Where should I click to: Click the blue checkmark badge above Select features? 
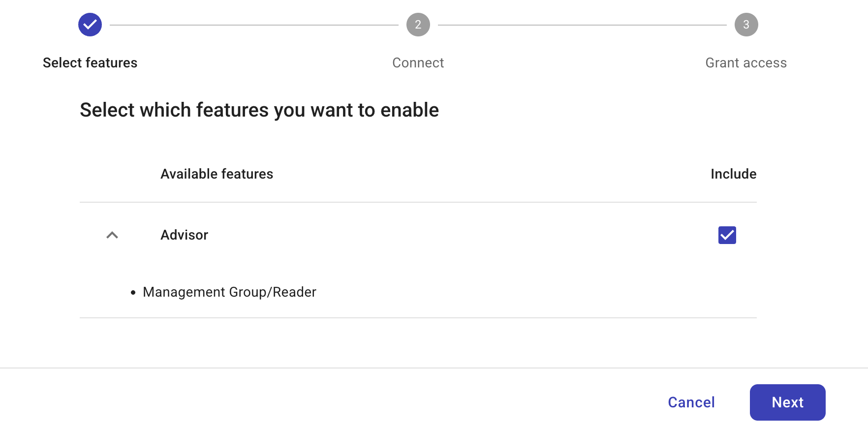90,24
